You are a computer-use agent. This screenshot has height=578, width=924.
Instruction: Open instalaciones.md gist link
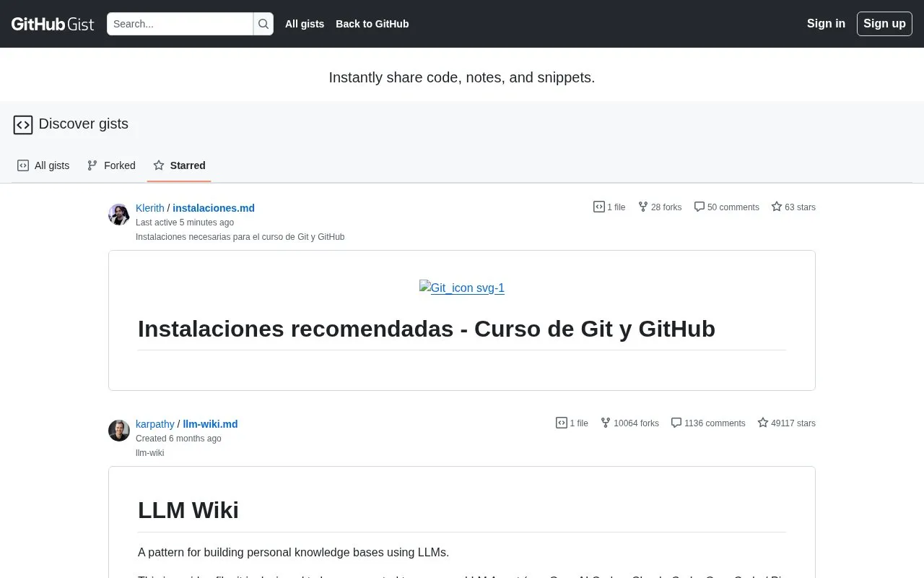214,208
